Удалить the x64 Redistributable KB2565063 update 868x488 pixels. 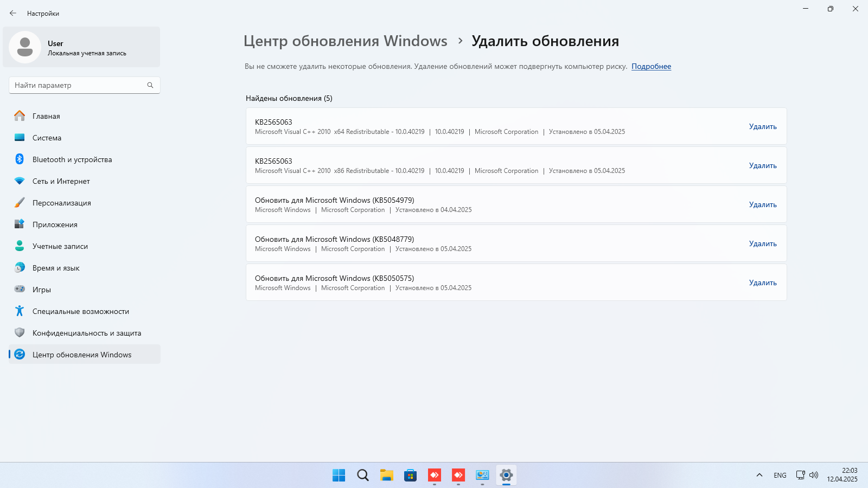763,126
